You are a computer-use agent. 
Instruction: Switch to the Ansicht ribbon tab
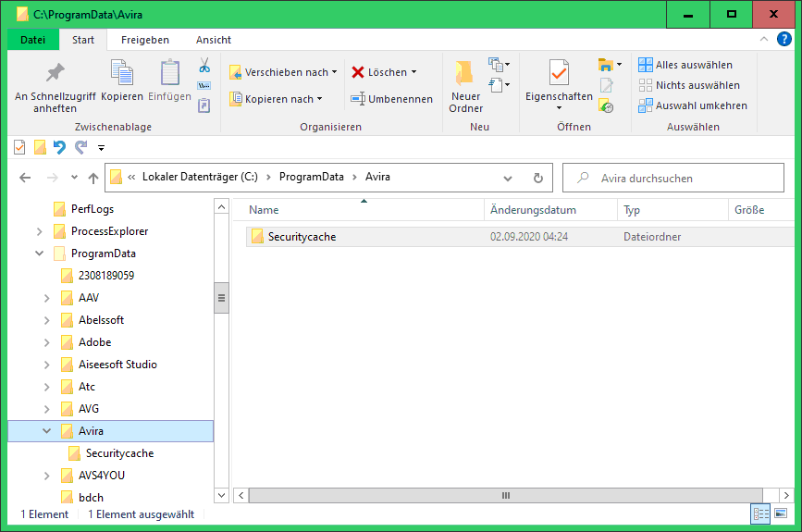click(214, 40)
